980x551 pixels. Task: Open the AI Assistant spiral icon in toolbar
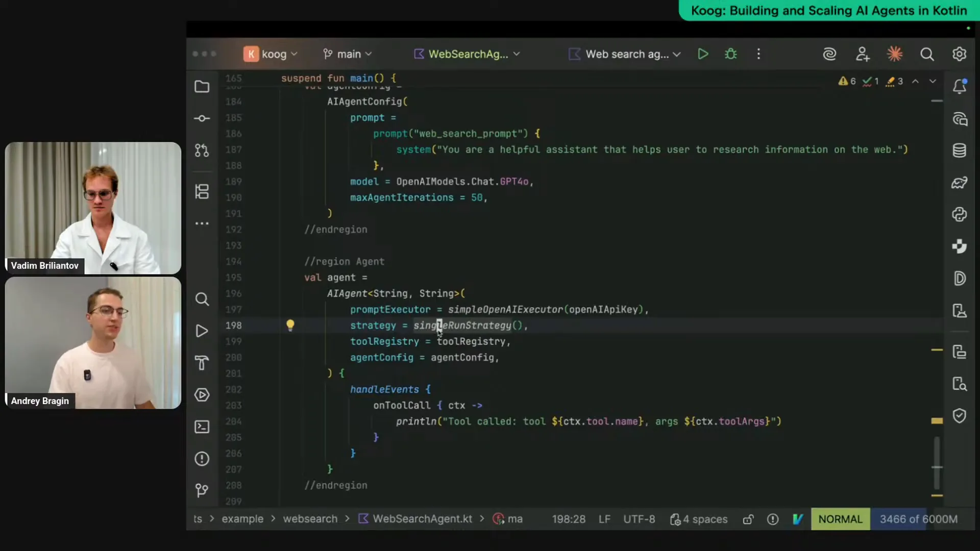pyautogui.click(x=830, y=54)
